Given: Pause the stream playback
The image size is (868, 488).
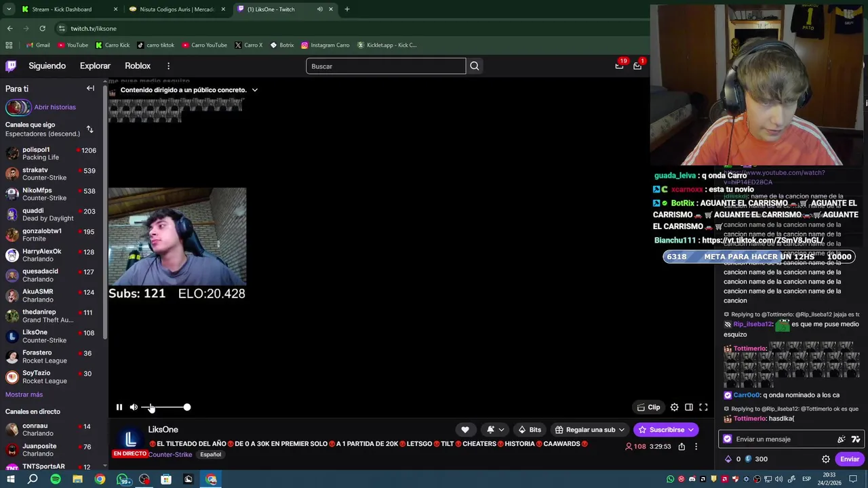Looking at the screenshot, I should click(x=119, y=407).
